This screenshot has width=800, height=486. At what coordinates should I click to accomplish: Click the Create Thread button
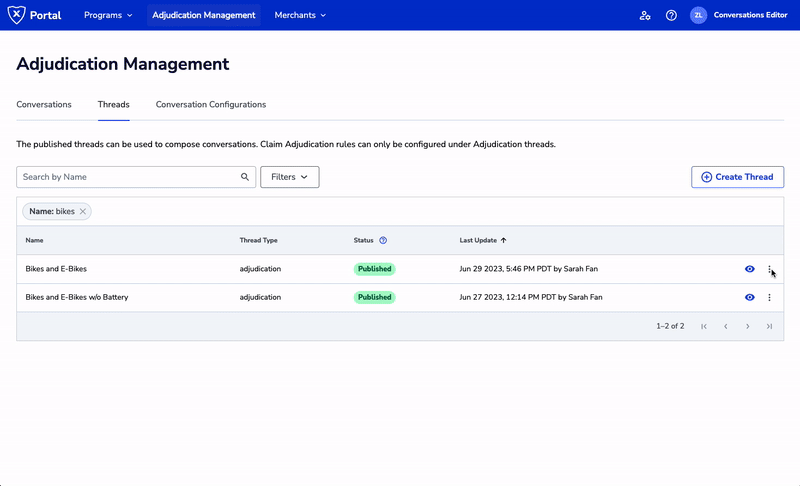[737, 177]
